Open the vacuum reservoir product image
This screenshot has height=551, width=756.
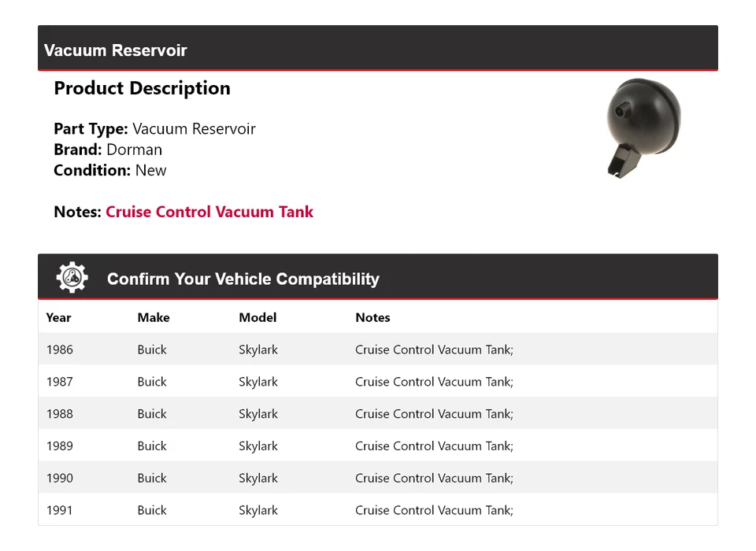pos(643,128)
